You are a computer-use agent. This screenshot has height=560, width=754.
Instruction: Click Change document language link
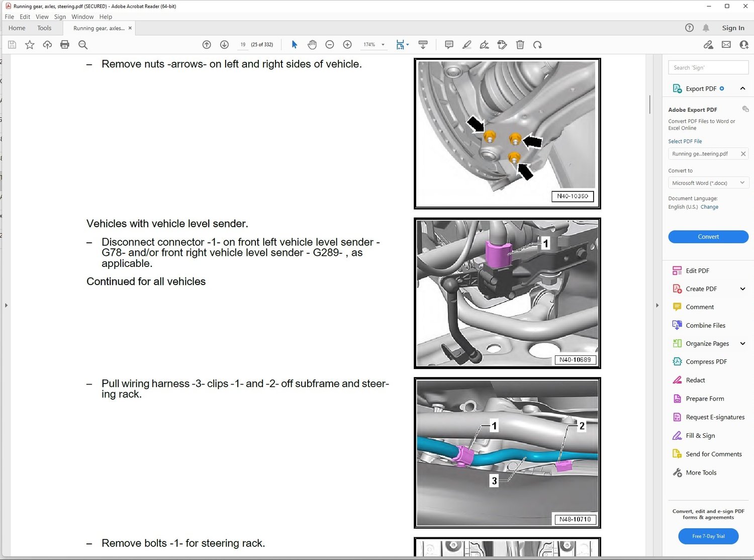709,207
